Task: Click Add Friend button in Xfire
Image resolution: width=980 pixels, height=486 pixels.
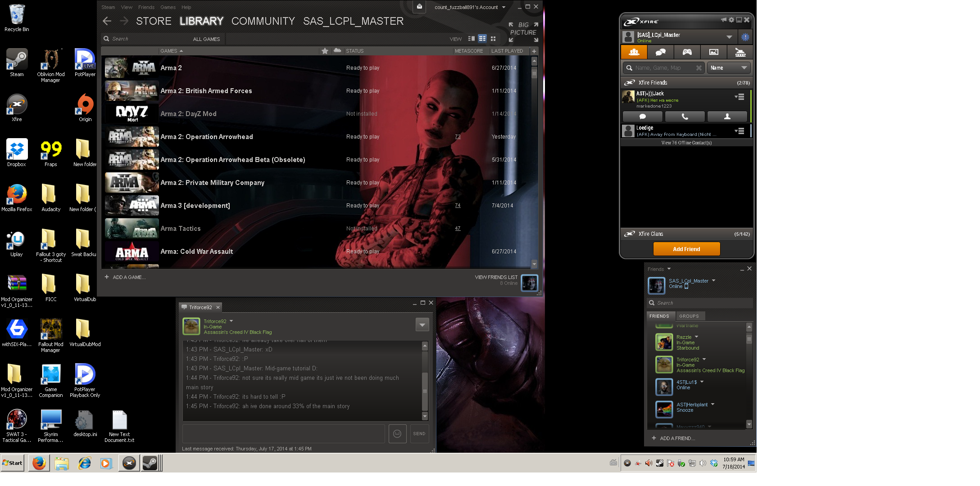Action: point(686,249)
